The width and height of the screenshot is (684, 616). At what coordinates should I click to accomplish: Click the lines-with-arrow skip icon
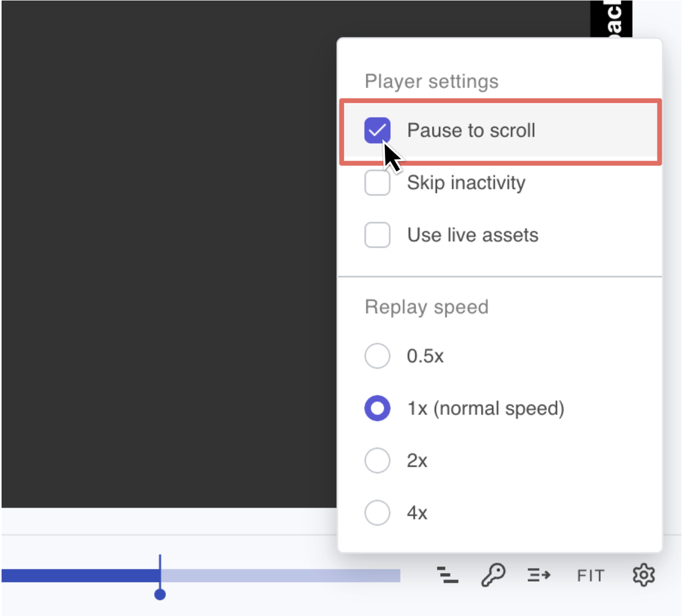(539, 575)
